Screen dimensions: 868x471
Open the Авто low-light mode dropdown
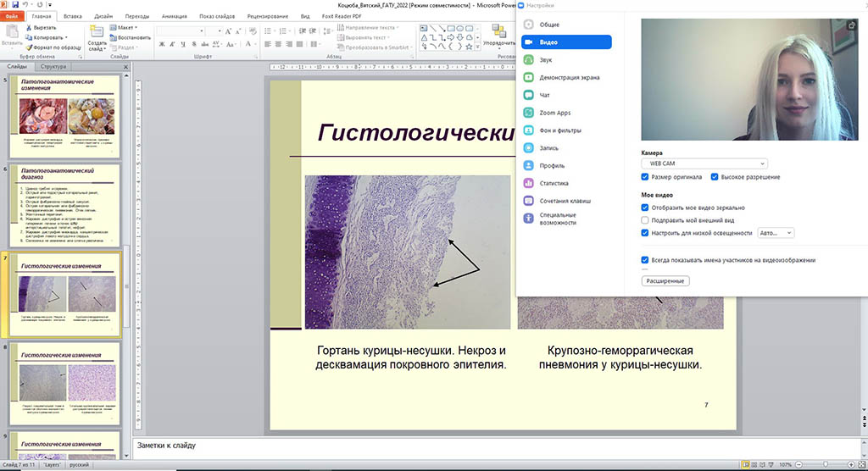[776, 233]
